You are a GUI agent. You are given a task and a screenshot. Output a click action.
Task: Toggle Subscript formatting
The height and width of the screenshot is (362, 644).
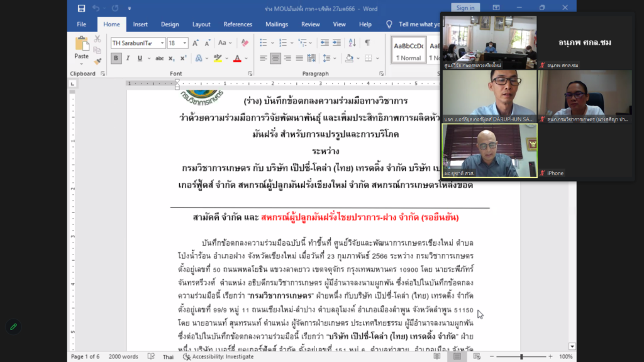(x=171, y=58)
